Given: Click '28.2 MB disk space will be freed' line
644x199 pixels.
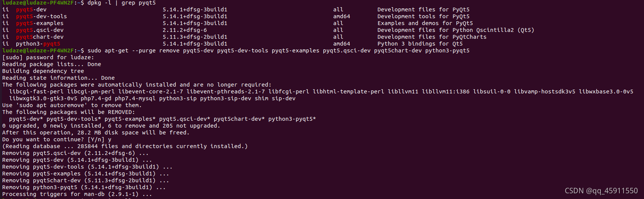Looking at the screenshot, I should pos(96,133).
